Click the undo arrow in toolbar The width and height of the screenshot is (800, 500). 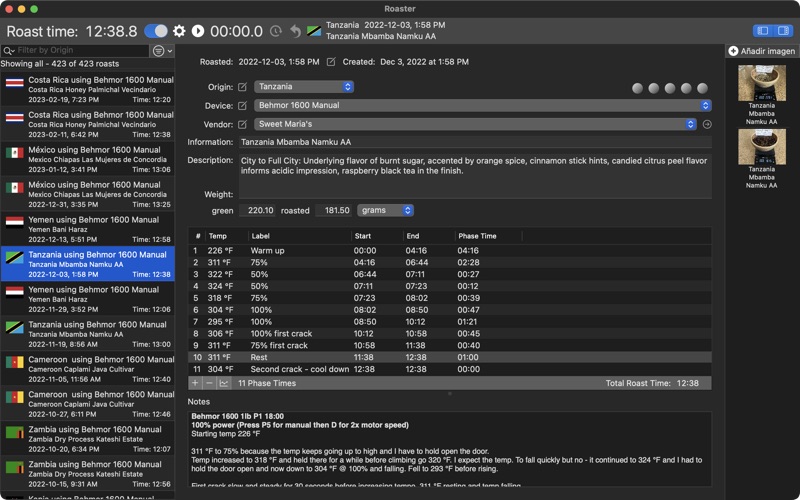(x=295, y=31)
